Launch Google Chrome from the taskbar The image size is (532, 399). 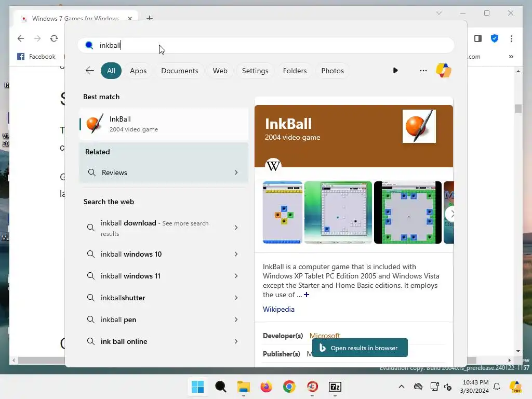point(289,387)
